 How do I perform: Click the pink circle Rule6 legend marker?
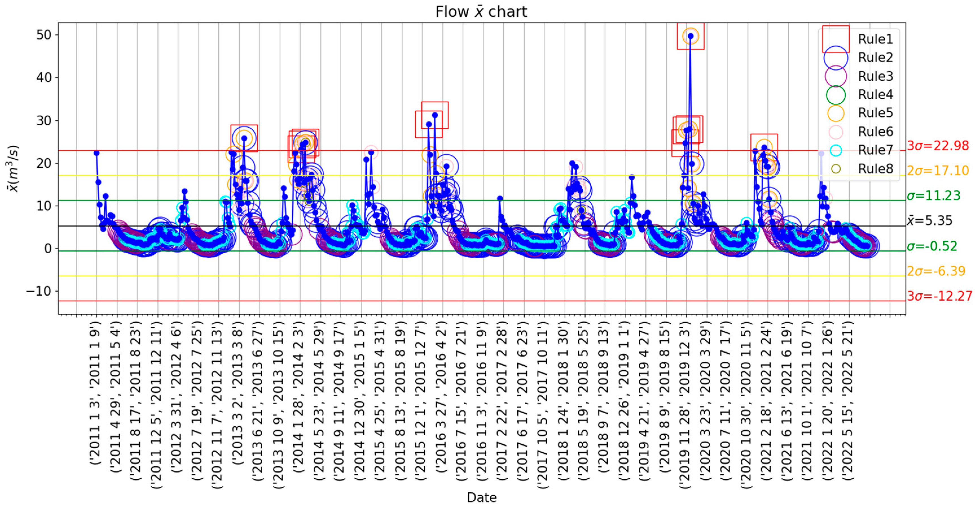point(836,132)
